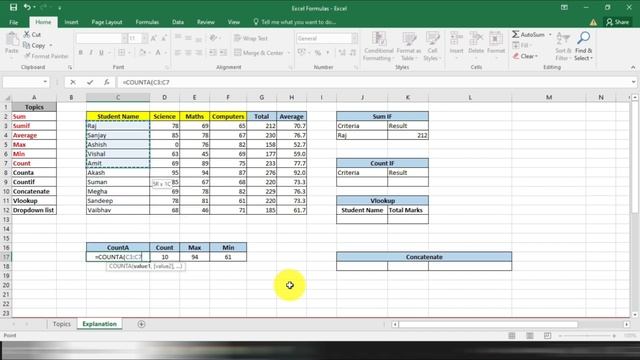Click the Sumif topic cell
Image resolution: width=640 pixels, height=360 pixels.
click(x=34, y=126)
